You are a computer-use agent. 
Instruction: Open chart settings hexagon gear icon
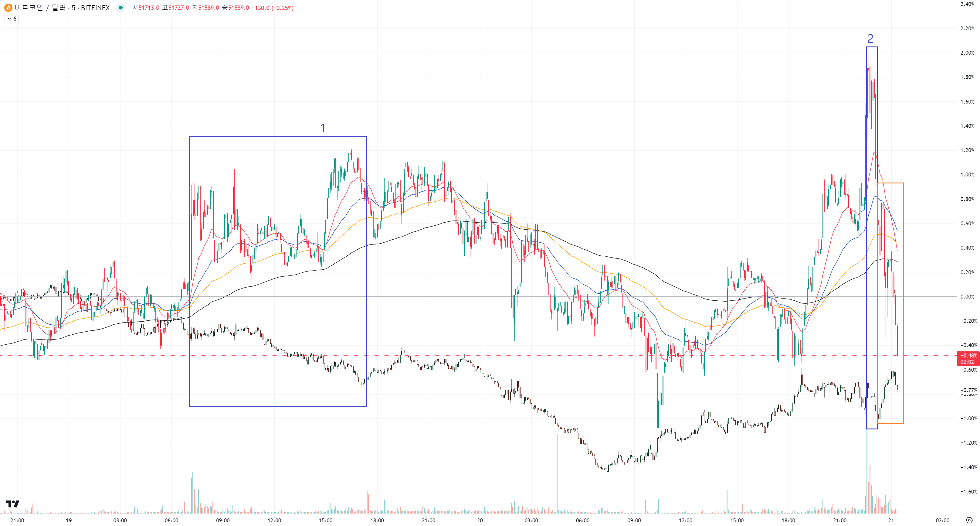969,520
